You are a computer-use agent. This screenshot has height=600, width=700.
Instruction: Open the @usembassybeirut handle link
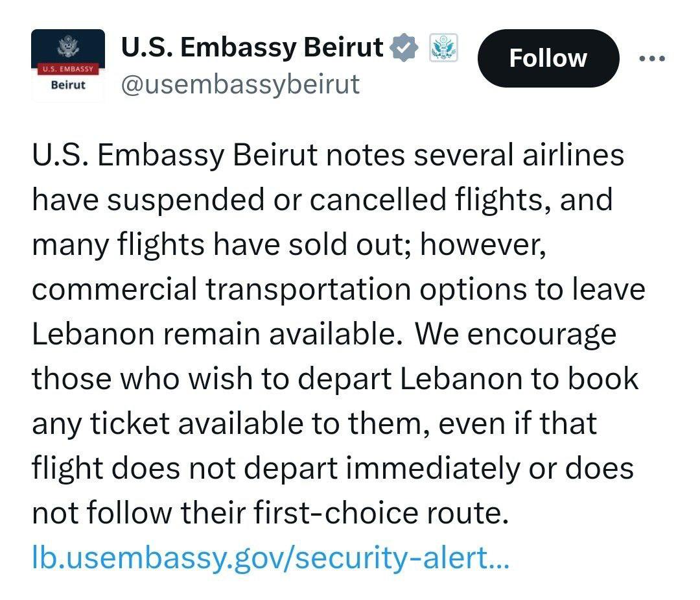pyautogui.click(x=240, y=84)
